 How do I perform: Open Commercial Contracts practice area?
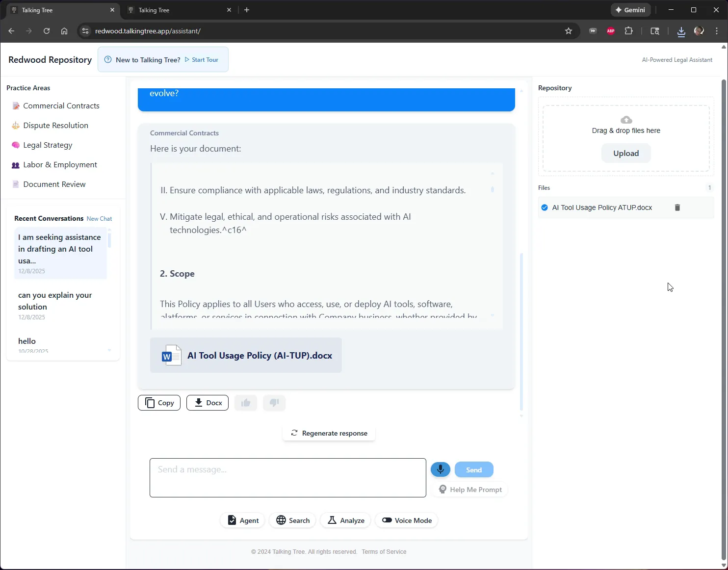pos(61,106)
